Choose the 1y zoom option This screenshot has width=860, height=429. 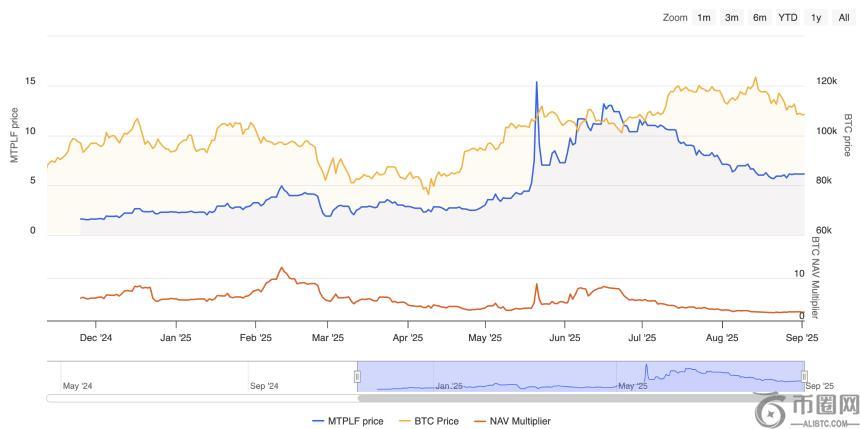coord(816,17)
